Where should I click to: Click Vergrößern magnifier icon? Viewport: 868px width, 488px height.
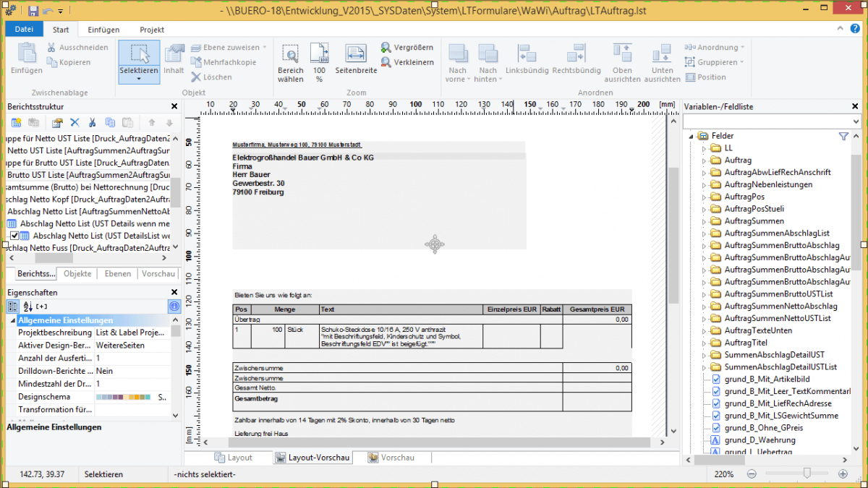[x=387, y=47]
